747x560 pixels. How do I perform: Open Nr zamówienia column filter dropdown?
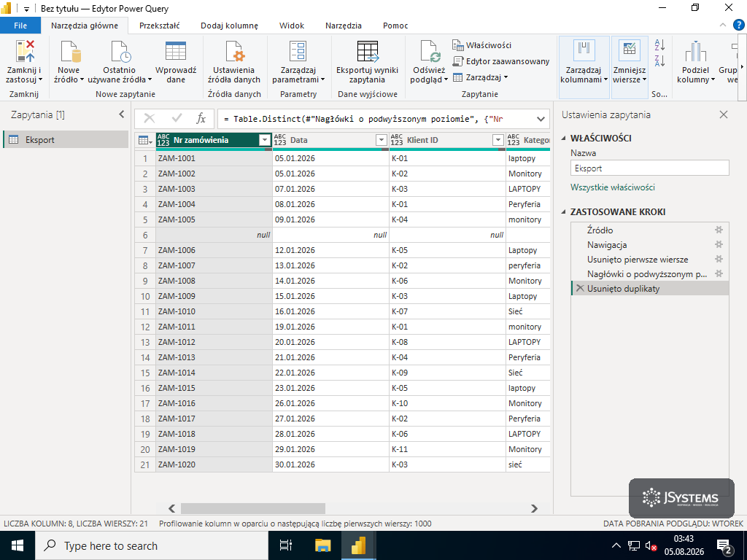coord(265,140)
